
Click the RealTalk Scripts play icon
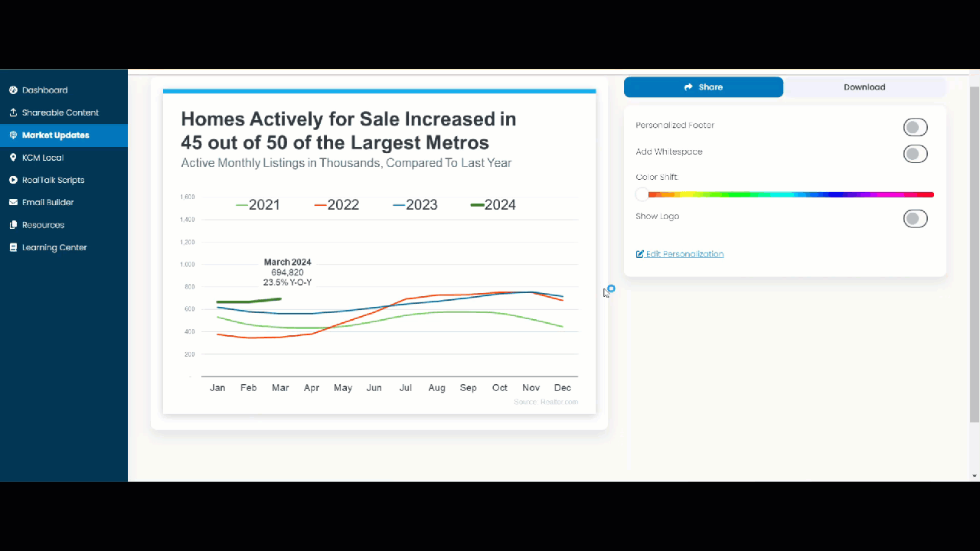[13, 181]
